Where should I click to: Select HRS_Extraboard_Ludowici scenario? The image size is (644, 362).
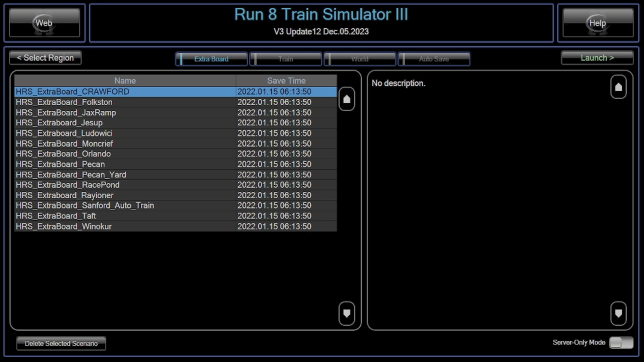tap(176, 133)
